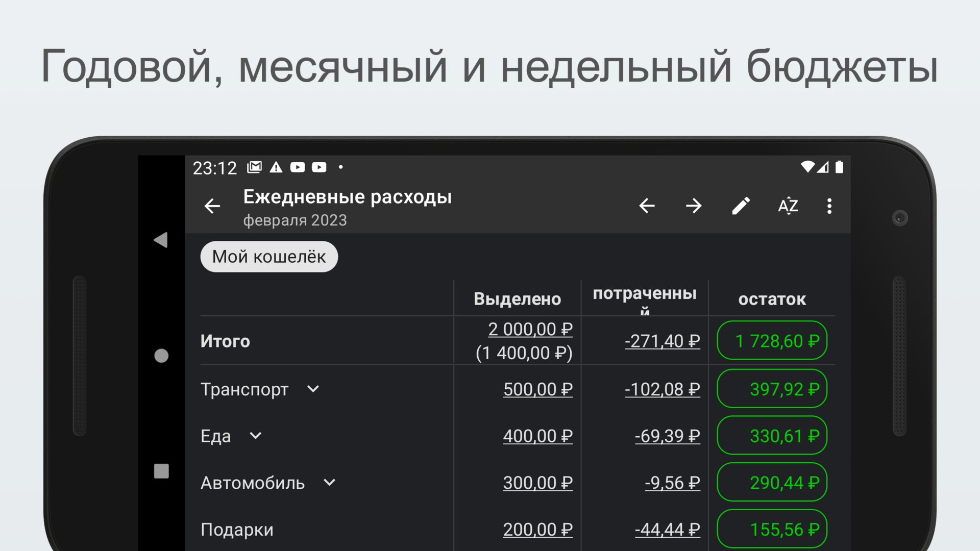Tap Еда allocated 400,00 ₽ amount
The width and height of the screenshot is (980, 551).
[537, 436]
